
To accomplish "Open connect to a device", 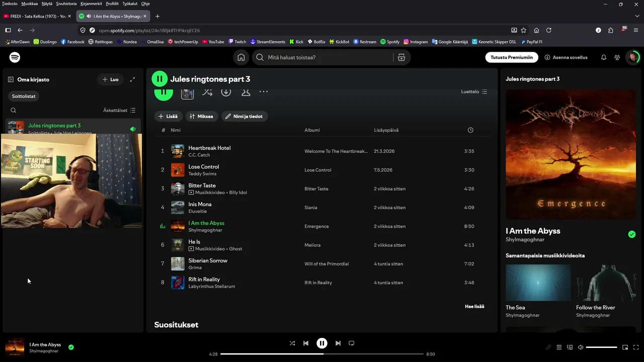I will (570, 347).
